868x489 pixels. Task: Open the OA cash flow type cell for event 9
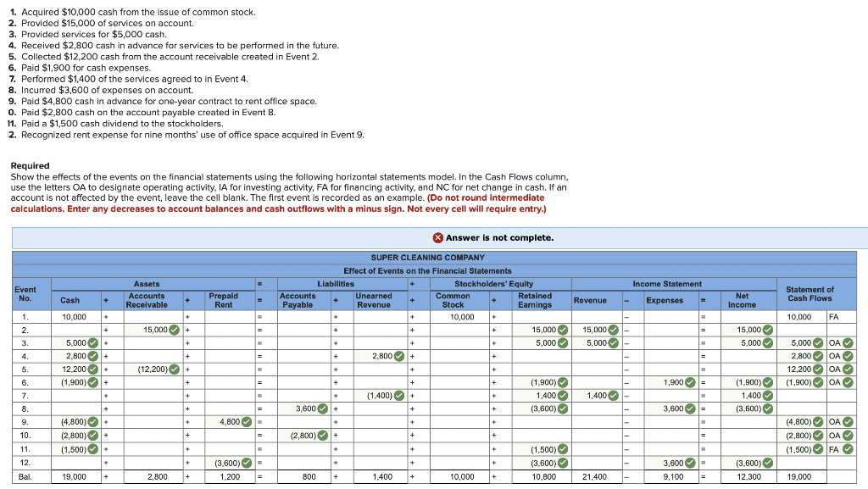(841, 422)
